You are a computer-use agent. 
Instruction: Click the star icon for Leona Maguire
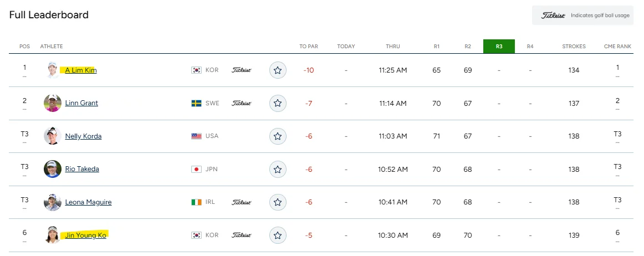pos(278,202)
